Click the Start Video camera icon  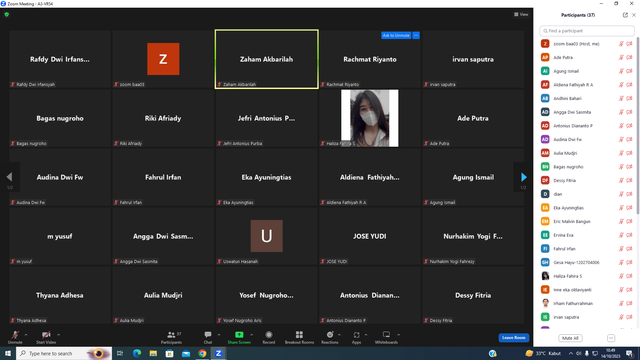tap(46, 335)
